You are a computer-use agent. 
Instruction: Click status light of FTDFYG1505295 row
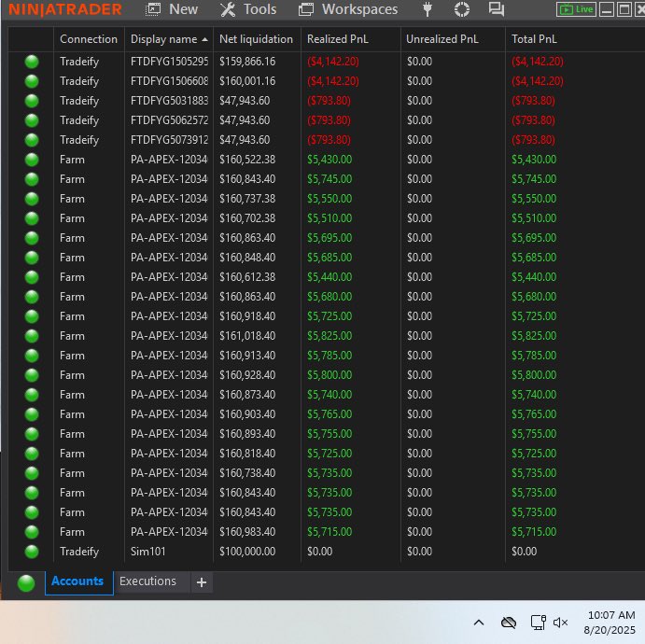coord(32,62)
